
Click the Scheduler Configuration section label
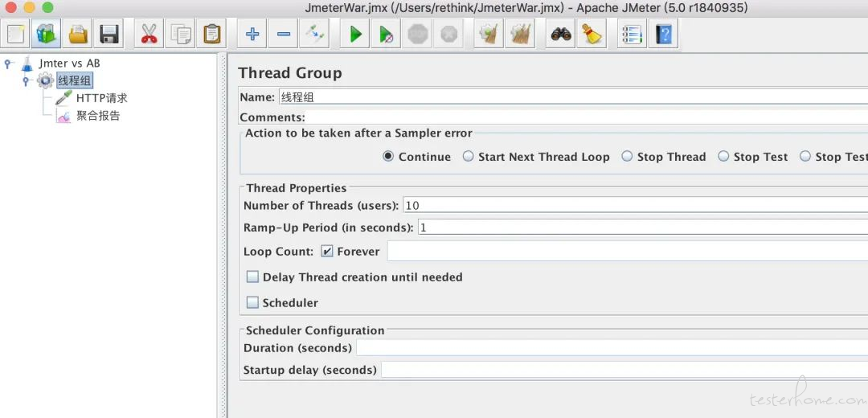(x=315, y=330)
